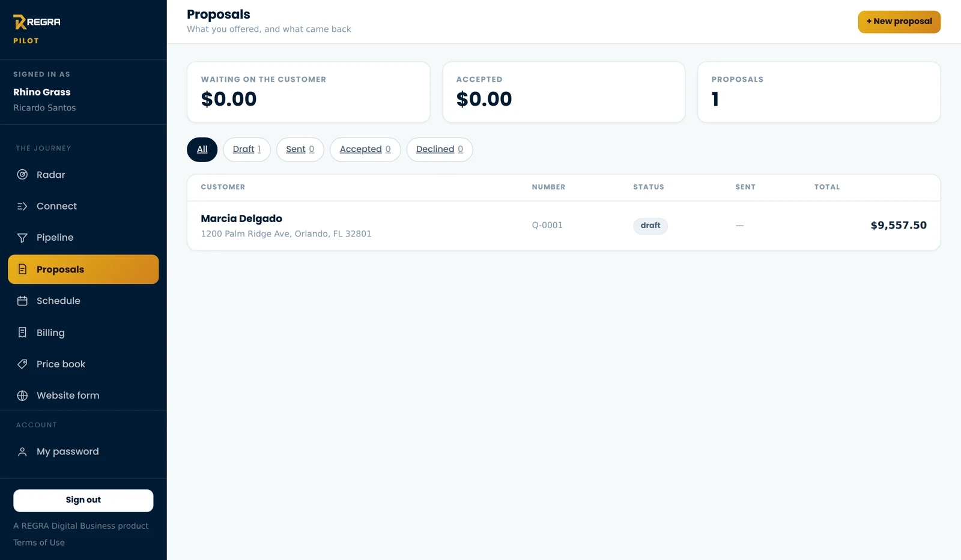The image size is (961, 560).
Task: Click the draft status badge
Action: [650, 226]
